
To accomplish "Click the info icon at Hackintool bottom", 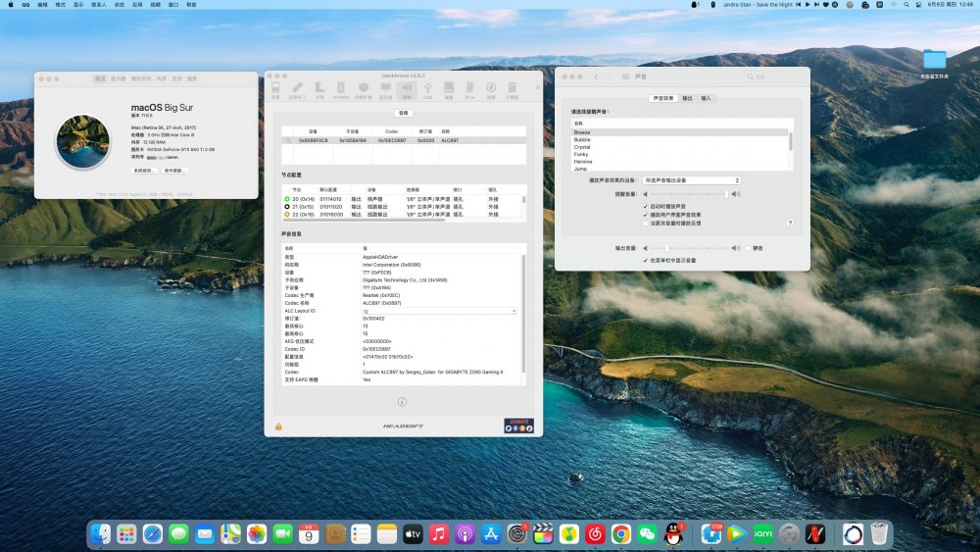I will (x=403, y=401).
